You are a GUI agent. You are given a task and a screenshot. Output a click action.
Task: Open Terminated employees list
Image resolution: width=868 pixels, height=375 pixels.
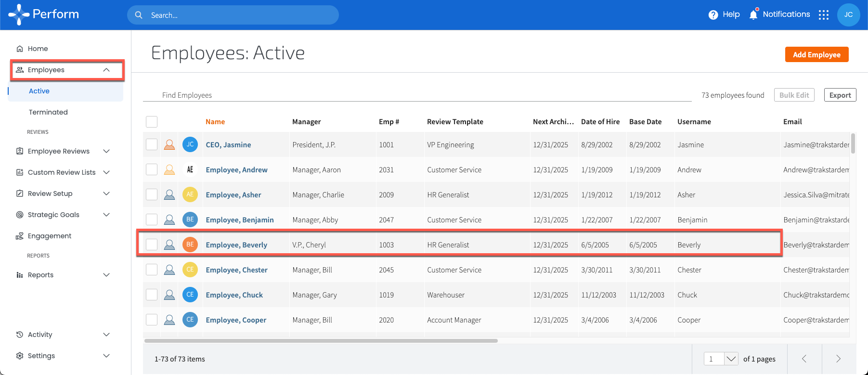pos(48,112)
